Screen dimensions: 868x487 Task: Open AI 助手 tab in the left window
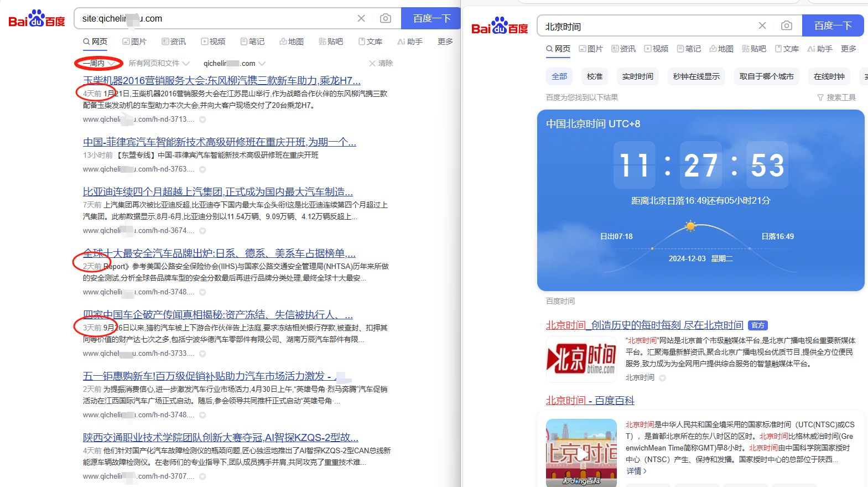[410, 42]
